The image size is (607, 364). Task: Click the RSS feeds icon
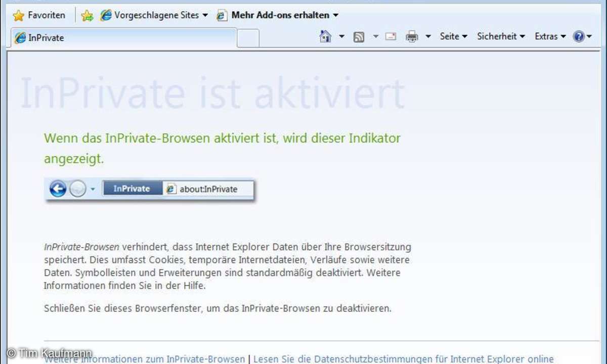point(359,36)
